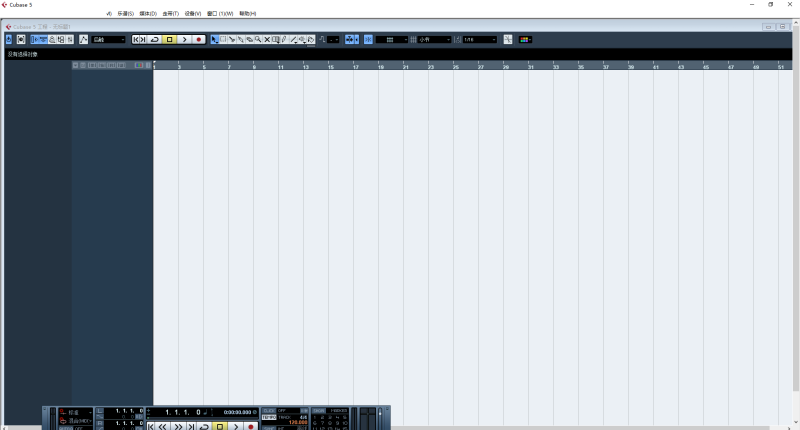
Task: Select the Object Selection arrow tool
Action: click(x=214, y=39)
